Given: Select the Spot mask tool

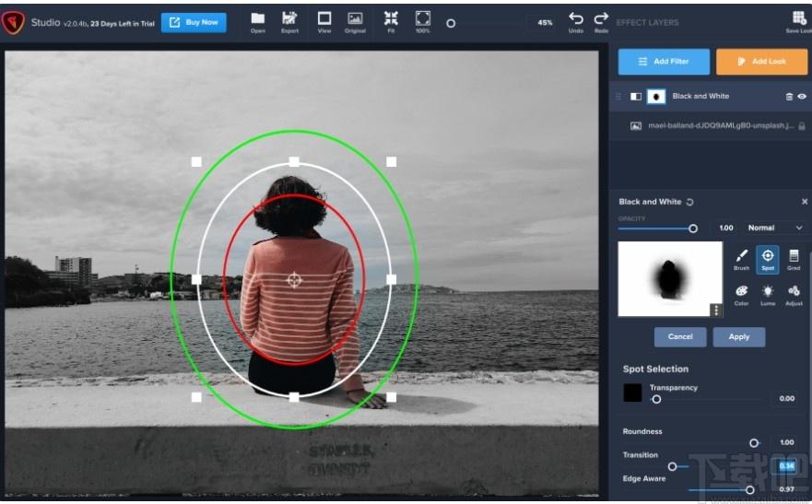Looking at the screenshot, I should 767,258.
